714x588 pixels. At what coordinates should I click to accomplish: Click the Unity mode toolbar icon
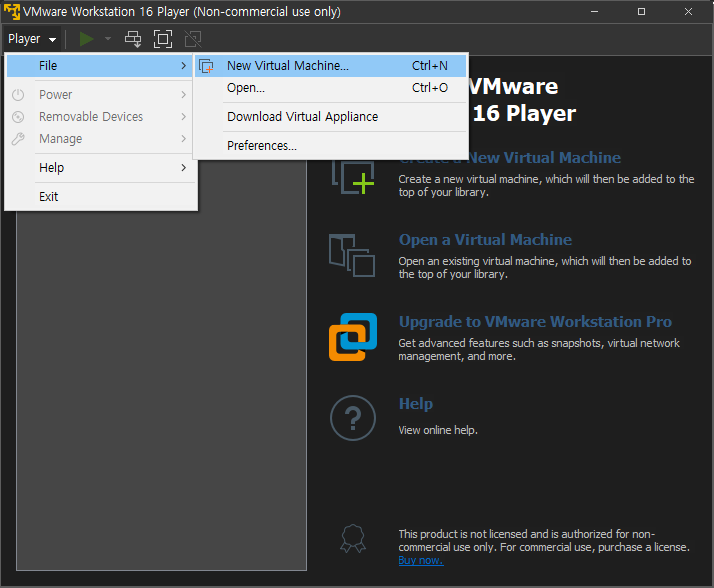[x=193, y=39]
